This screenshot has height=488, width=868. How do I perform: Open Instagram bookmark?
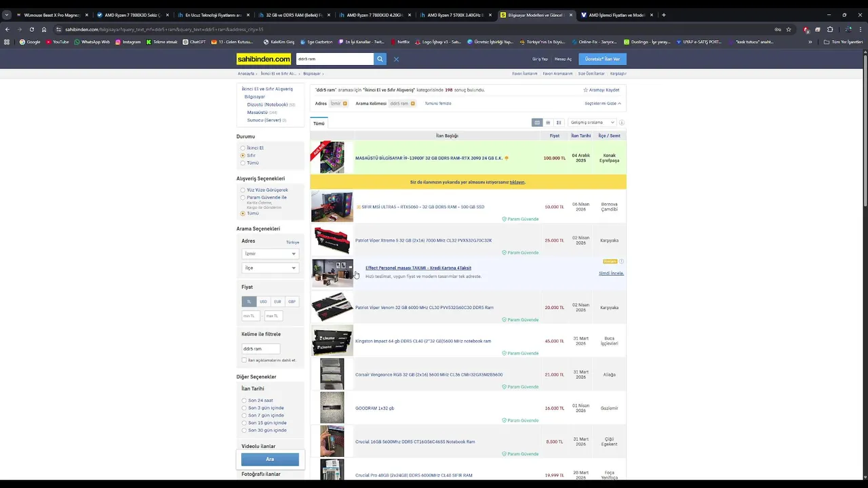point(128,42)
